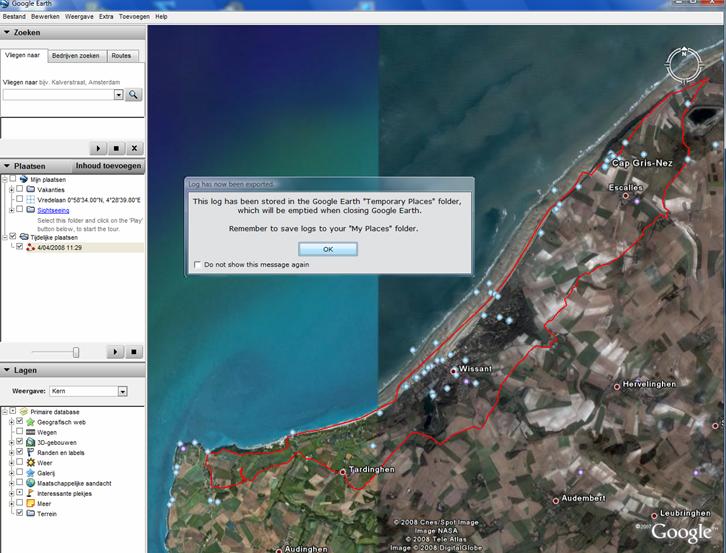Enable the Weer layer checkbox
The image size is (726, 553).
click(x=19, y=462)
